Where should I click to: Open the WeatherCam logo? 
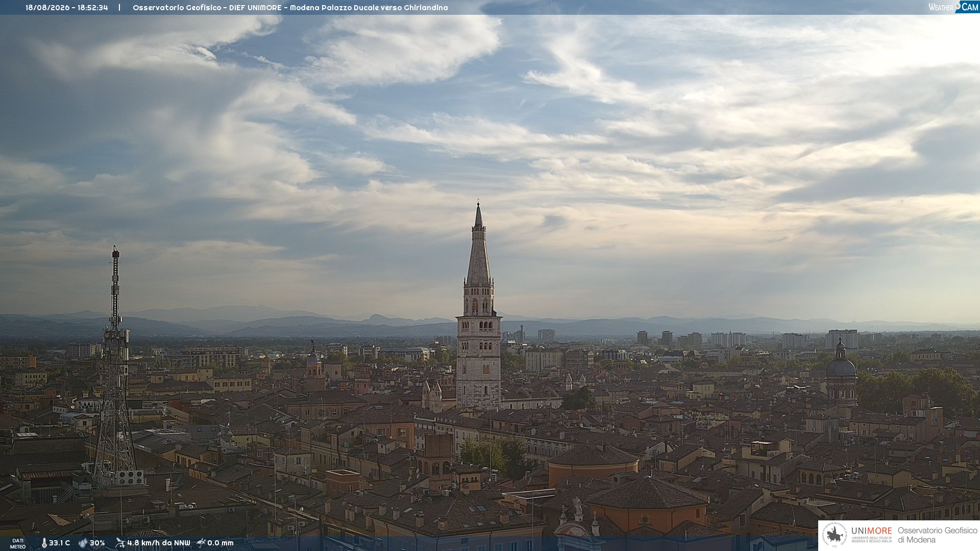[x=953, y=7]
